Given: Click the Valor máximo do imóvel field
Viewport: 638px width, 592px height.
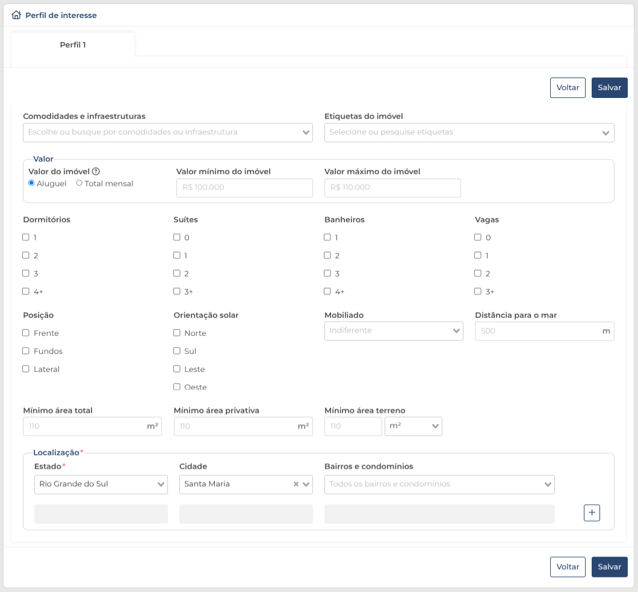Looking at the screenshot, I should [392, 188].
